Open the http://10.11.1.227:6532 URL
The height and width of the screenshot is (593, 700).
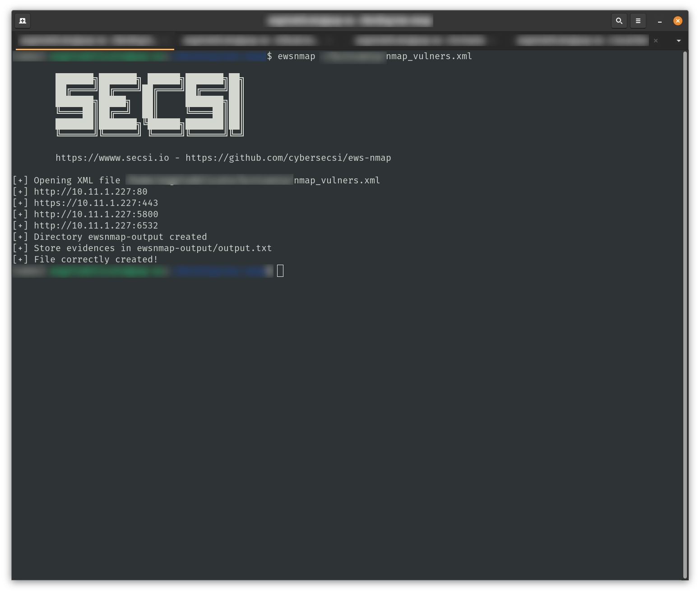96,226
